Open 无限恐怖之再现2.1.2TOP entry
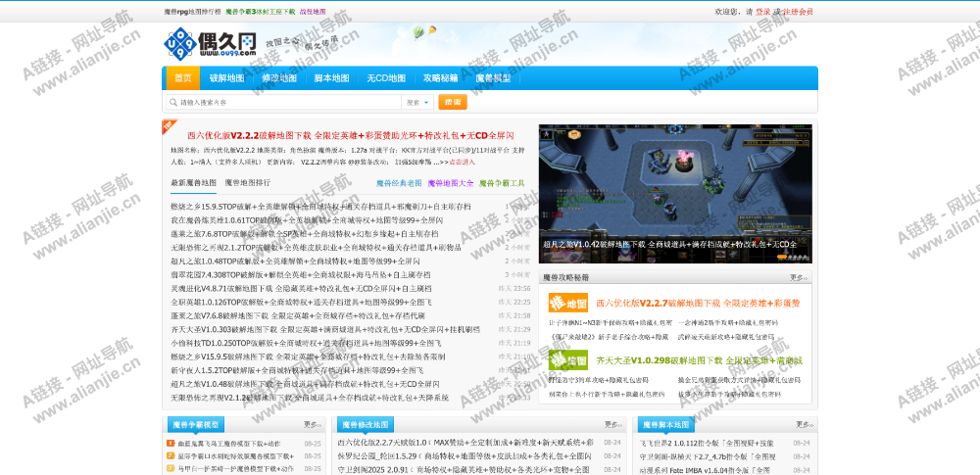The width and height of the screenshot is (980, 475). click(x=316, y=248)
